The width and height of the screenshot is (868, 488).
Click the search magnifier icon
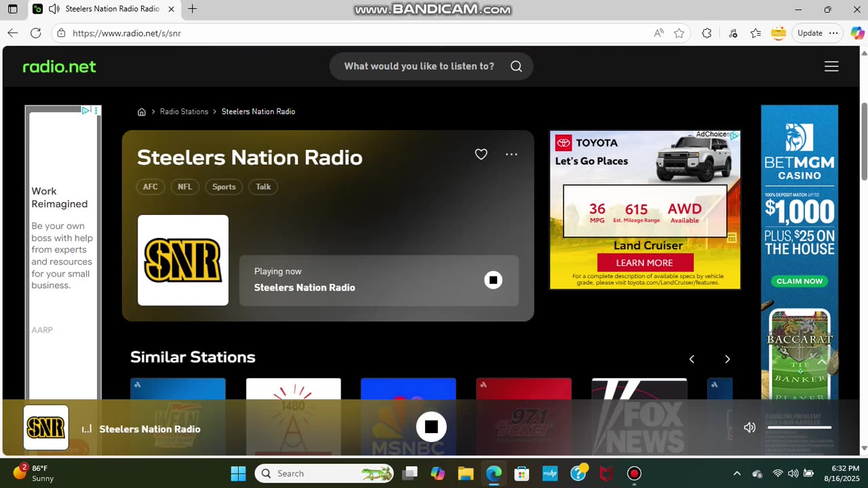[x=516, y=66]
